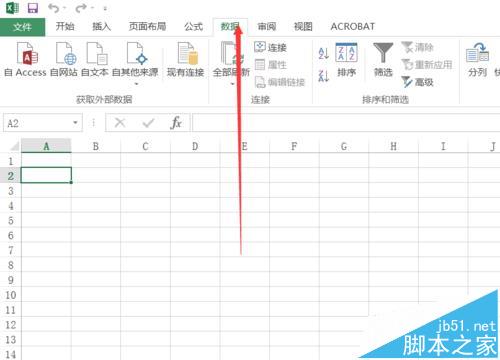The image size is (500, 360).
Task: Switch to the 插入 tab
Action: coord(101,26)
